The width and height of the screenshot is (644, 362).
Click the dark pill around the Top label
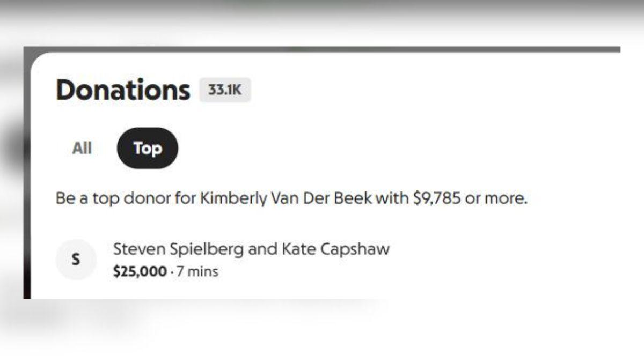(147, 149)
